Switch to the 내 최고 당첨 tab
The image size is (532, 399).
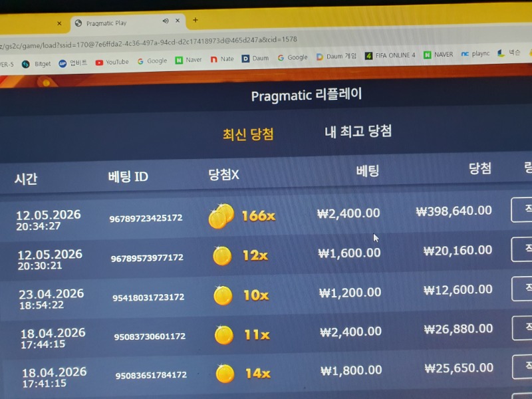358,131
